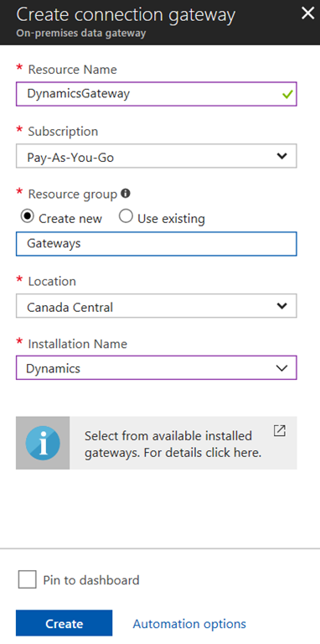Click the 'Create connection gateway' title text

click(x=126, y=14)
